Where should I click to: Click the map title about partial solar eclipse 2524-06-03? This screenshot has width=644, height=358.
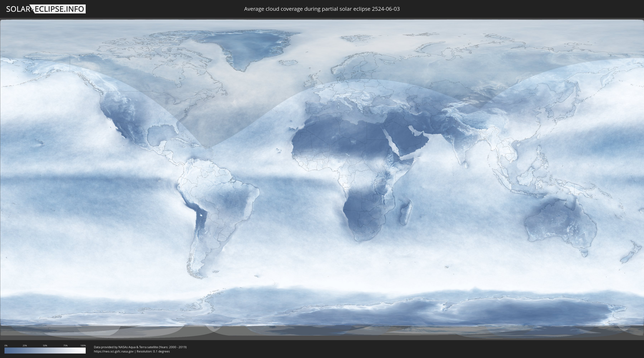tap(322, 9)
